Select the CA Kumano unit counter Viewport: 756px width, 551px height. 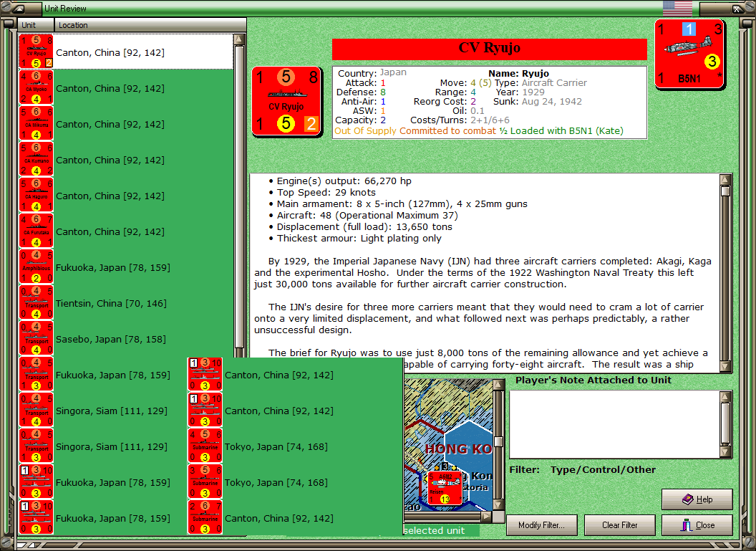click(x=37, y=159)
